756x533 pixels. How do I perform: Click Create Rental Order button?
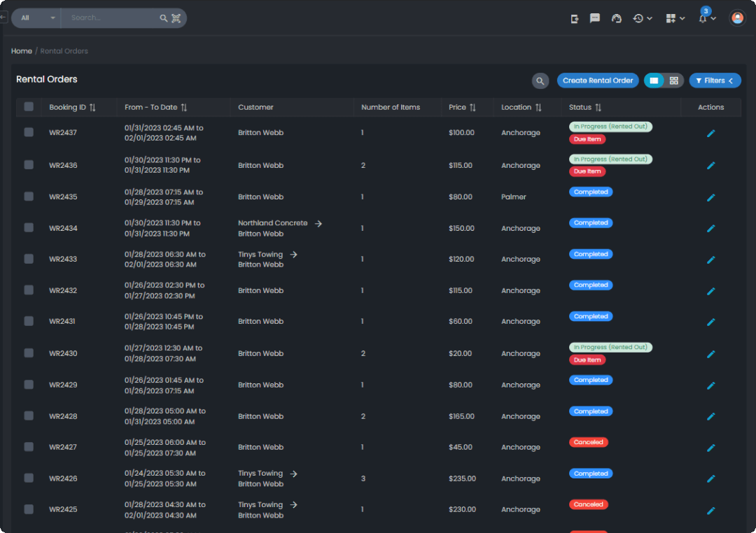point(597,80)
